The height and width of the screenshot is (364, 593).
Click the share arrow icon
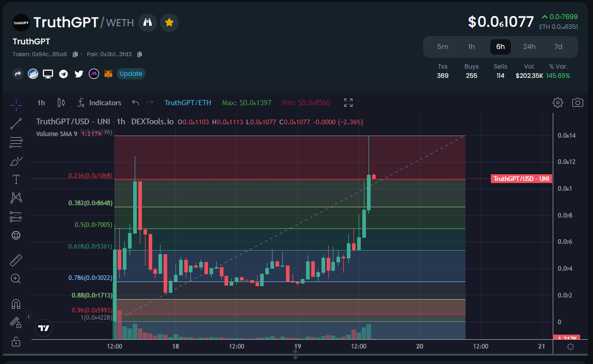pos(18,74)
